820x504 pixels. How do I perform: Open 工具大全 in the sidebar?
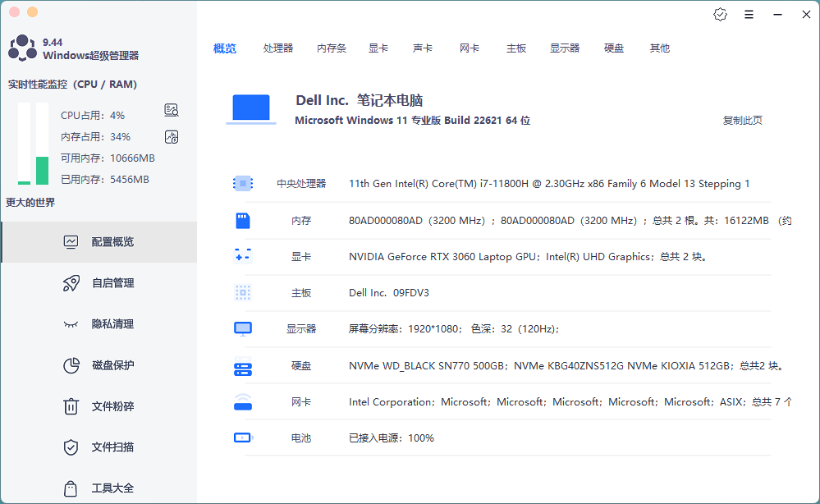pyautogui.click(x=99, y=488)
